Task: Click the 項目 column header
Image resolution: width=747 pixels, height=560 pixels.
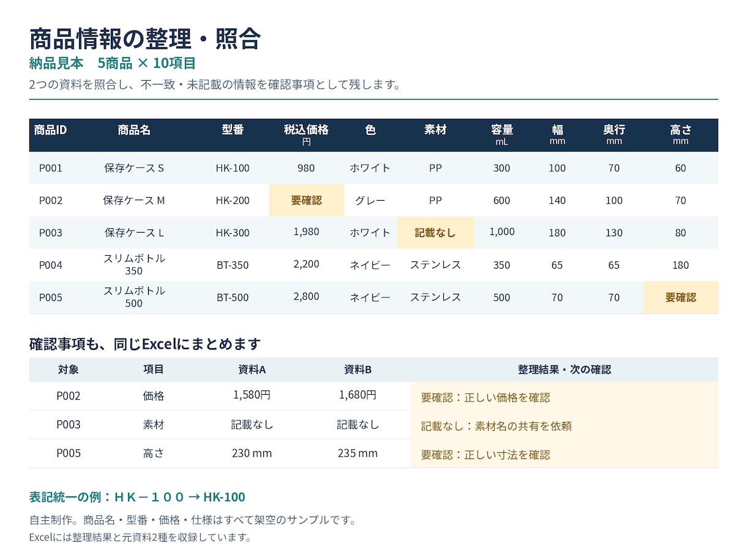Action: tap(154, 370)
